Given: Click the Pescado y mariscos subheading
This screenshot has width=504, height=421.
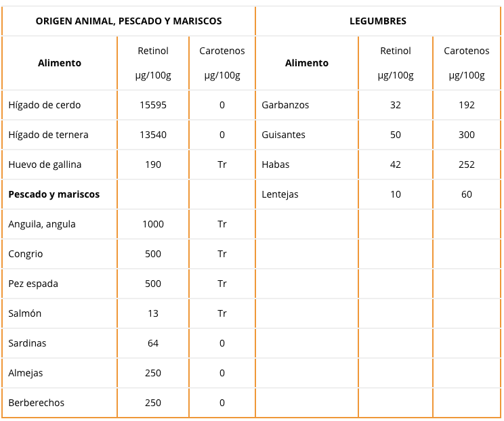Looking at the screenshot, I should coord(54,194).
